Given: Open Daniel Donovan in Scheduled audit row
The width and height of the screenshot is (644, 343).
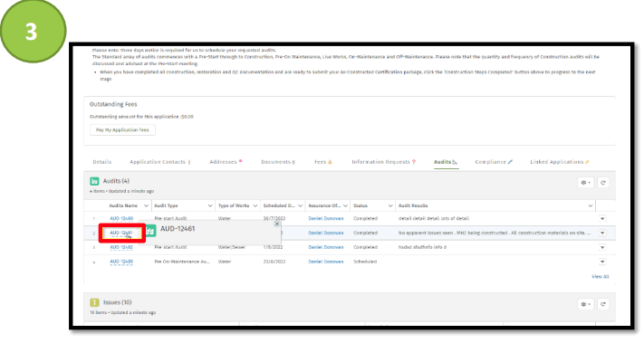Looking at the screenshot, I should [x=326, y=262].
